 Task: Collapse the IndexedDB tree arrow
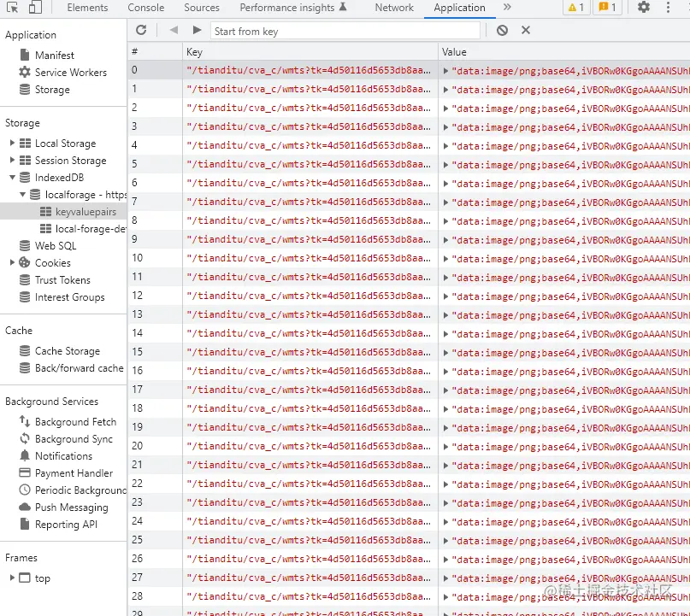12,178
